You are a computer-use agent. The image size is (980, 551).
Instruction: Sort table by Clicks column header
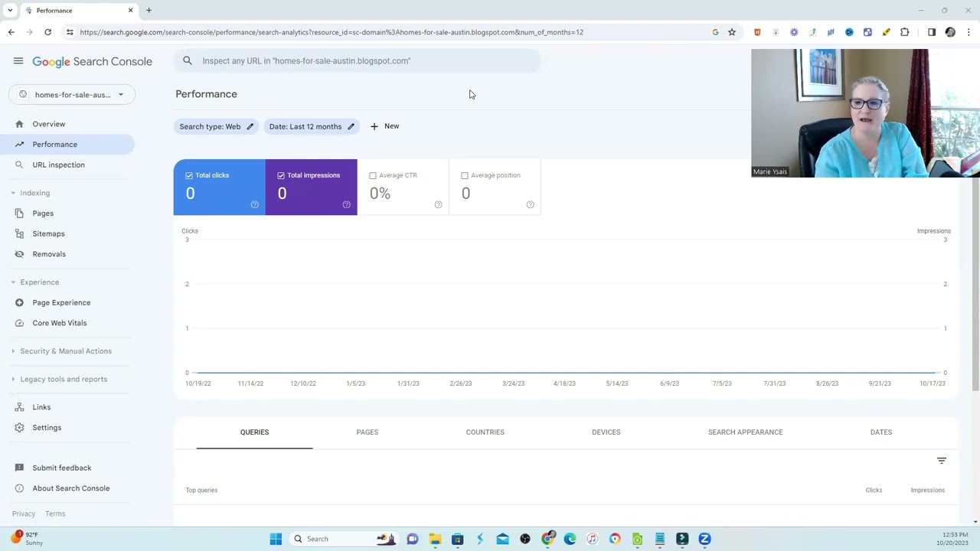pyautogui.click(x=874, y=490)
